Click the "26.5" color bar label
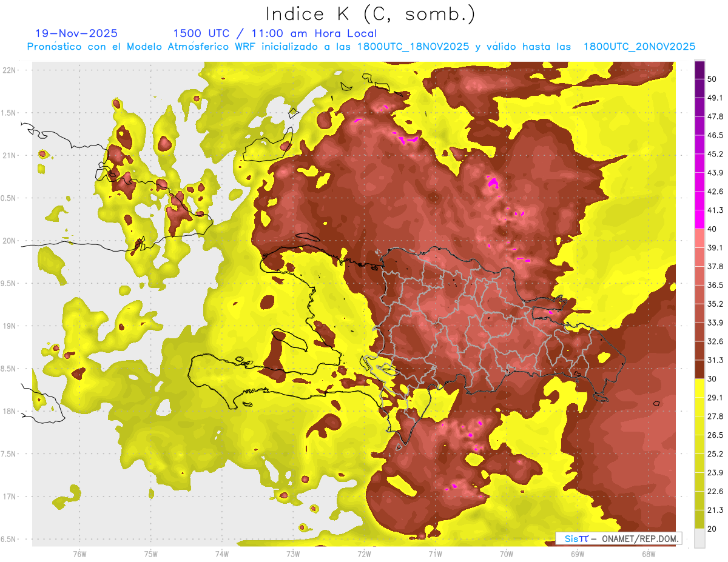This screenshot has height=562, width=728. [x=715, y=435]
